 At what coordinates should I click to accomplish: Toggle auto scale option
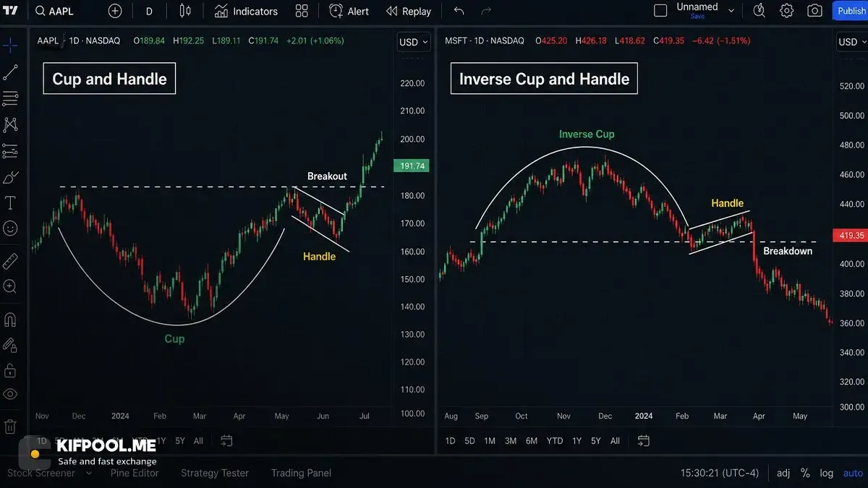pos(853,473)
